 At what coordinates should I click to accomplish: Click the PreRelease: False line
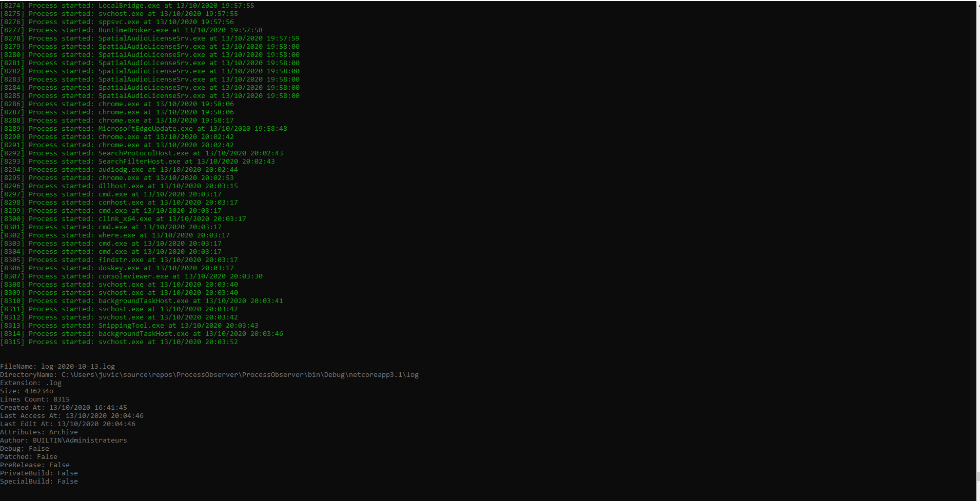point(35,465)
